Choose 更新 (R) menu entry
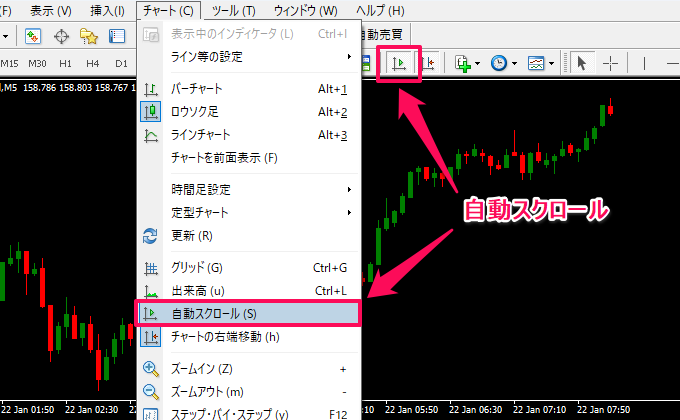Image resolution: width=680 pixels, height=420 pixels. coord(249,236)
